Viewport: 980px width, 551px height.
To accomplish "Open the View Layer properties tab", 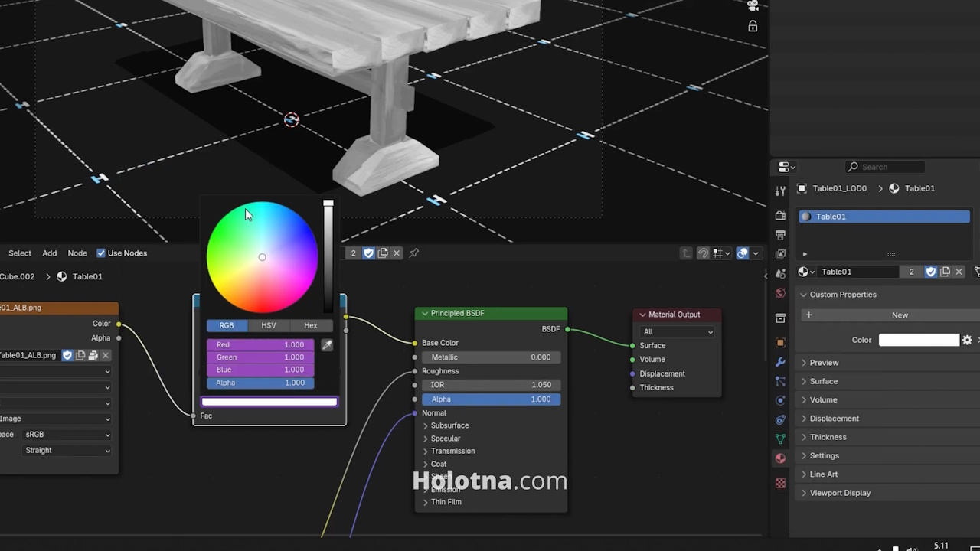I will pyautogui.click(x=780, y=254).
